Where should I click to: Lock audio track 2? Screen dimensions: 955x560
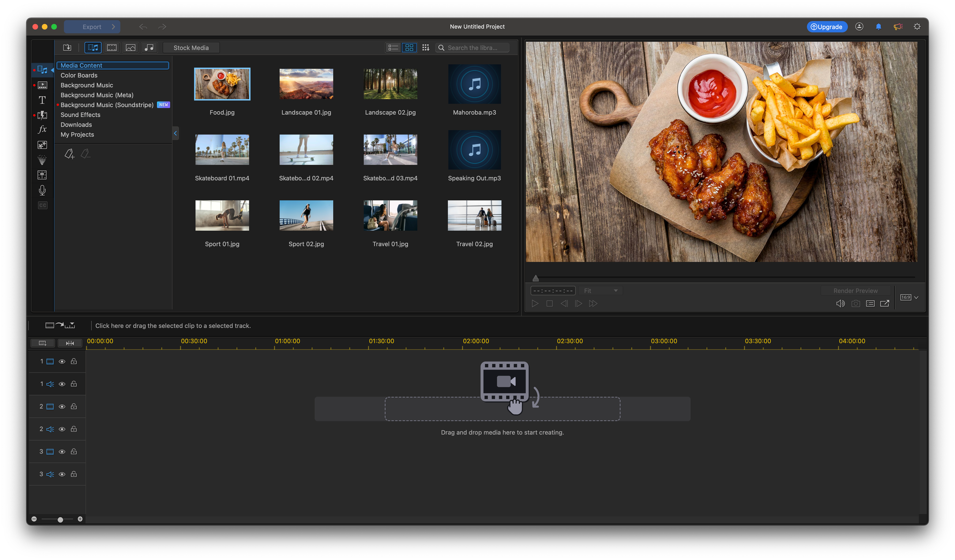click(74, 429)
